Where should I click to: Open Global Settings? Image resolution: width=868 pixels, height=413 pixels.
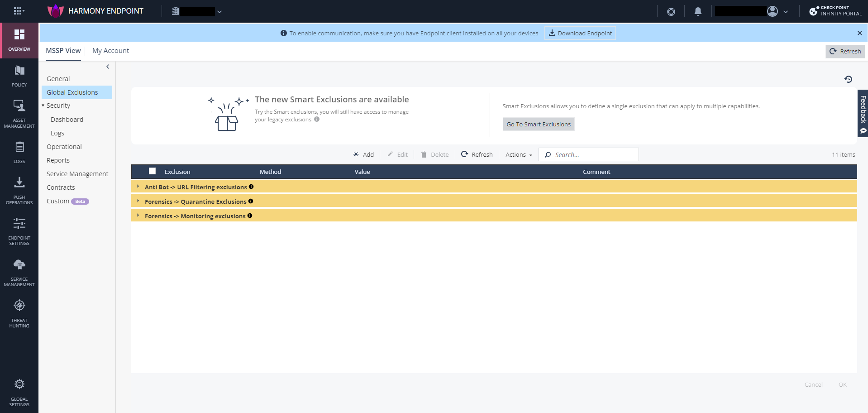pyautogui.click(x=19, y=393)
